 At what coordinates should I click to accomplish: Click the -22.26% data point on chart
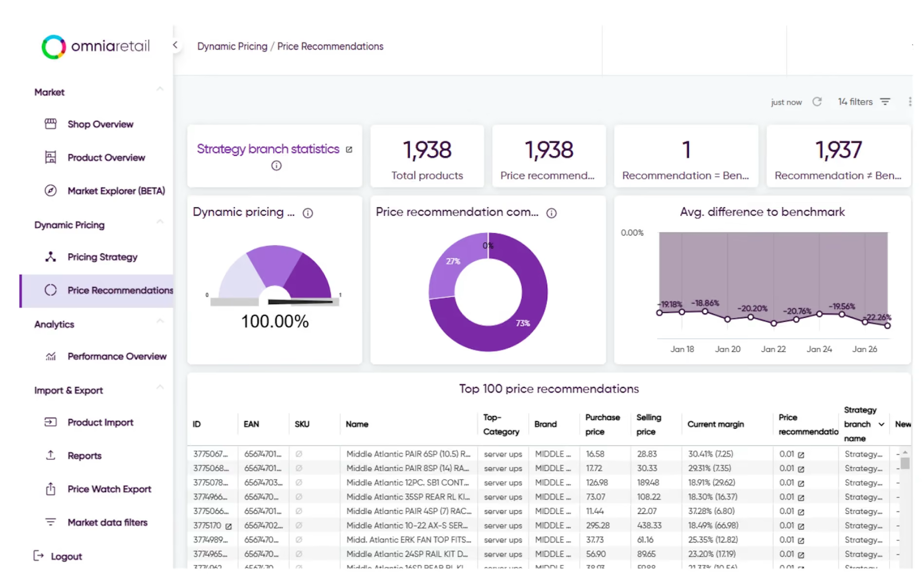(887, 326)
